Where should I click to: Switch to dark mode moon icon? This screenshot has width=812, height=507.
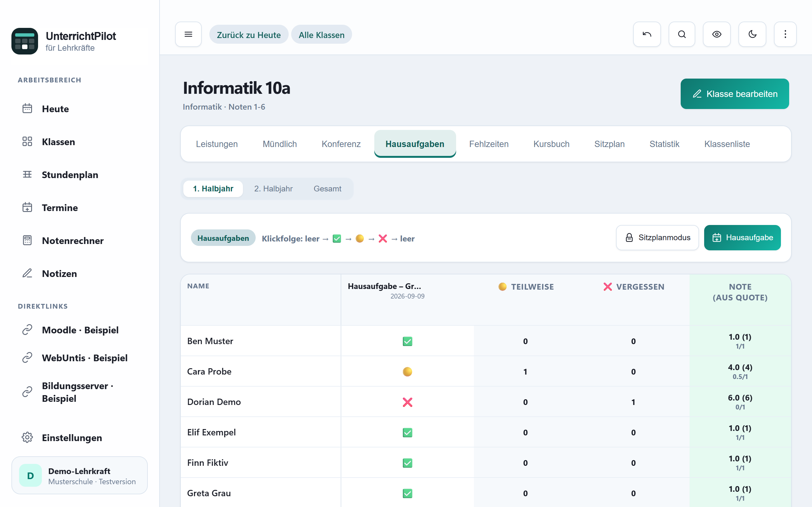(x=752, y=34)
